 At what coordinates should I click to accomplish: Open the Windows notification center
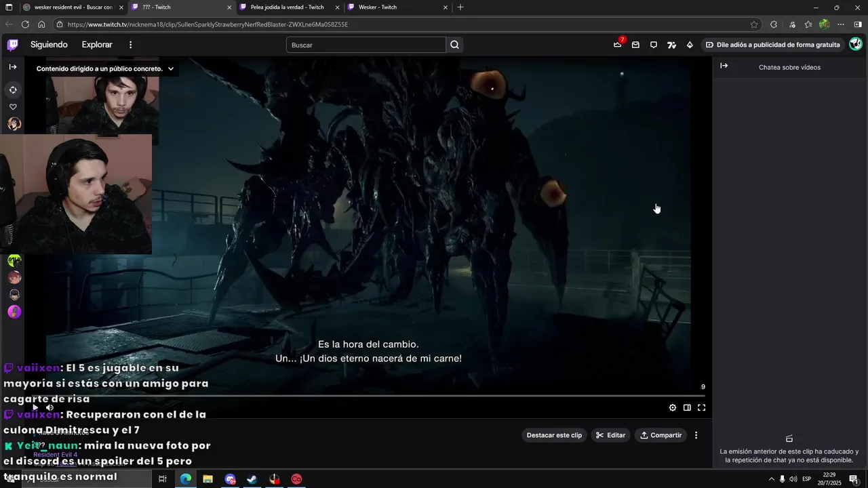click(854, 479)
